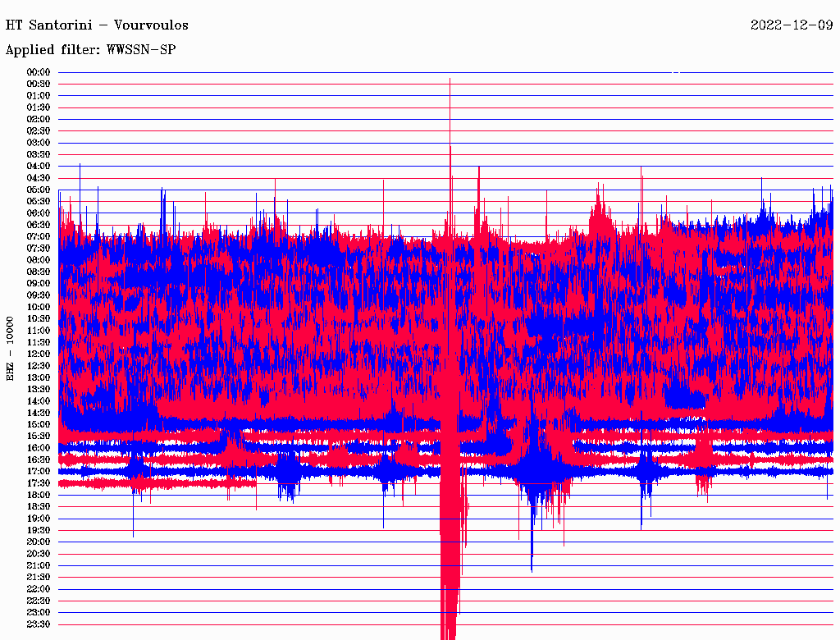Click the 13:00 time label
The height and width of the screenshot is (640, 840).
39,378
